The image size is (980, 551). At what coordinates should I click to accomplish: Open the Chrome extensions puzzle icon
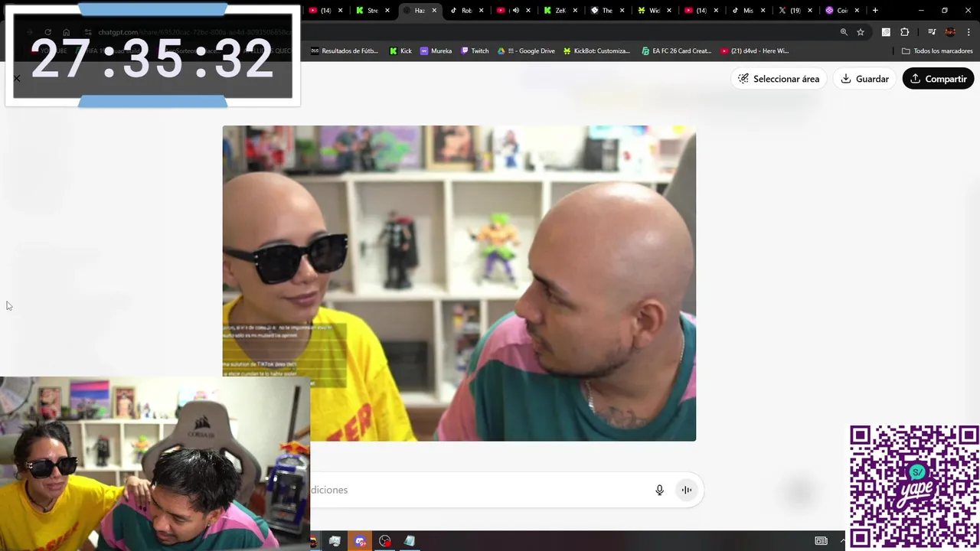point(904,32)
